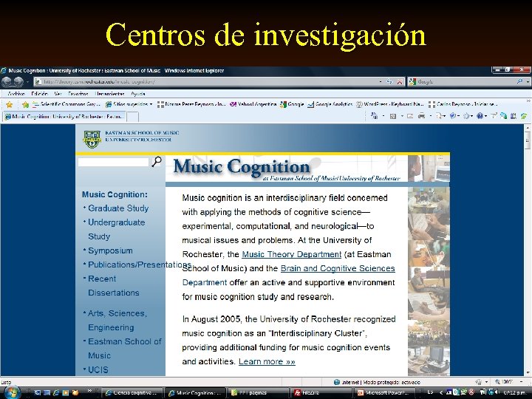Image resolution: width=532 pixels, height=399 pixels.
Task: Click Internet Explorer icon in Quick Launch
Action: (x=56, y=393)
